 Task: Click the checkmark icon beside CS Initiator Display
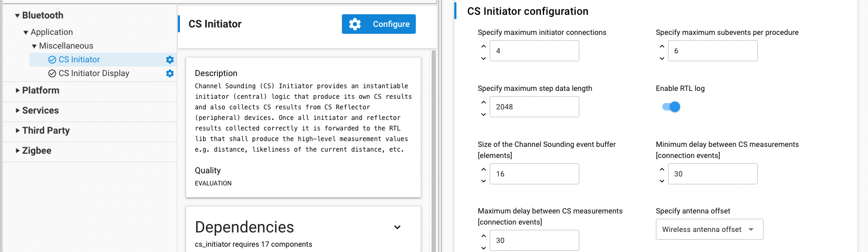pos(52,73)
